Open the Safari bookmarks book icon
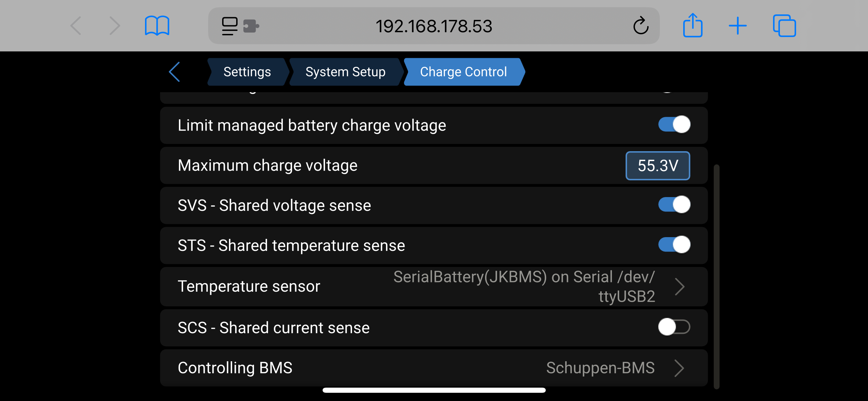 click(157, 26)
